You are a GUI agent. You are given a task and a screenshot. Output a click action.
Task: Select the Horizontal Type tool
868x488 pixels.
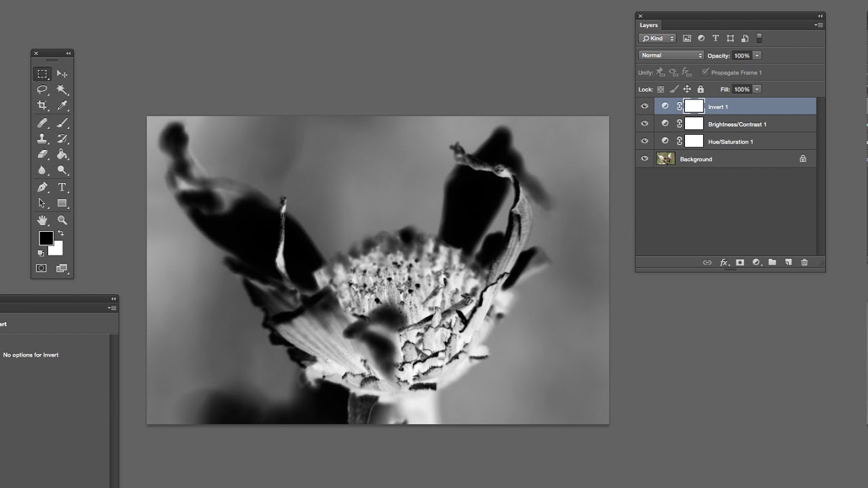tap(62, 187)
